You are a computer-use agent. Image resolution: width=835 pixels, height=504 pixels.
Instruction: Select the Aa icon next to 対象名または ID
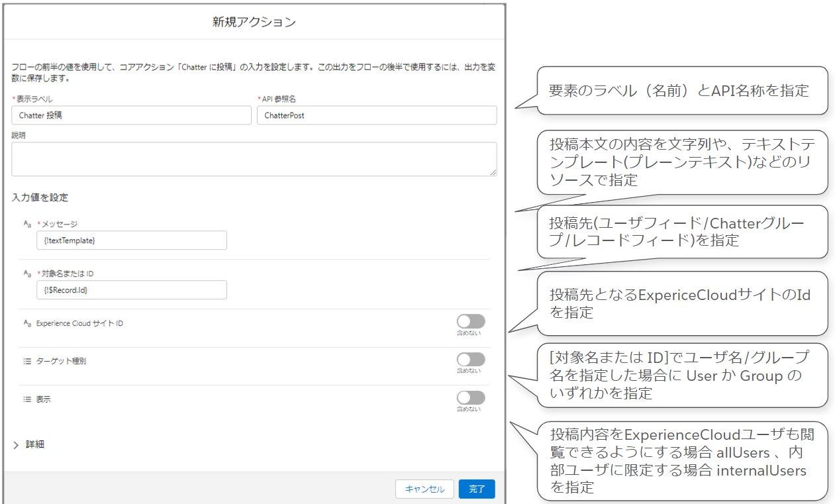[26, 274]
